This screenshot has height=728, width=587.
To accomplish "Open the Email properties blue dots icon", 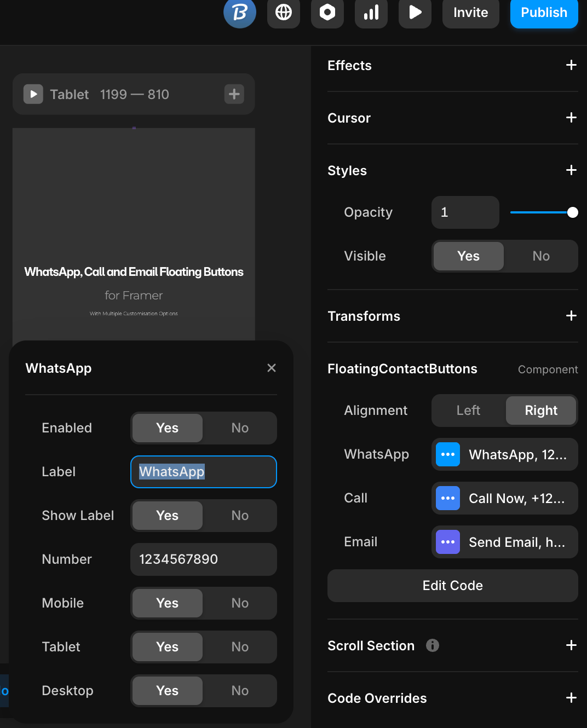I will (447, 542).
